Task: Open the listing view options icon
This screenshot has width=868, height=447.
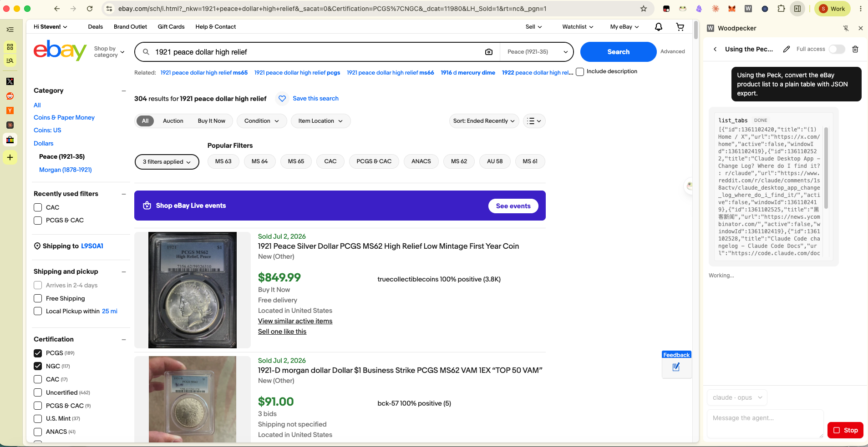Action: coord(534,121)
